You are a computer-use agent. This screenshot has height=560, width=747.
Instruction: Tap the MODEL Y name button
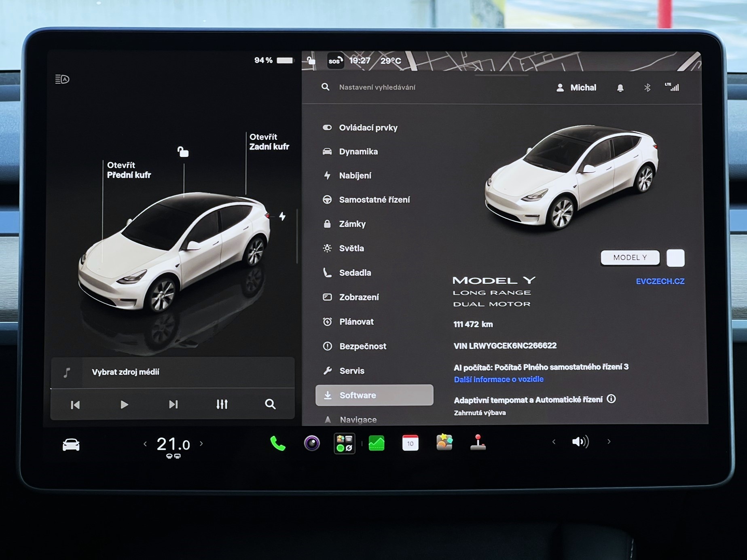click(630, 258)
